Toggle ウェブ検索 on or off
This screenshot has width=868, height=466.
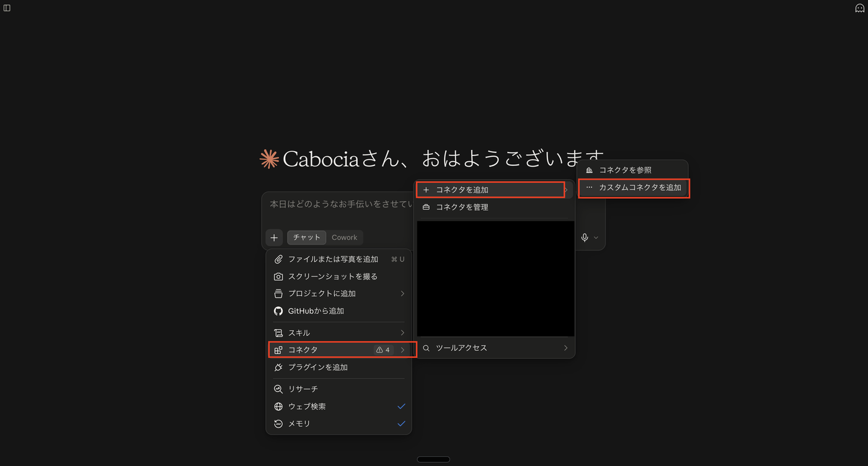pos(339,407)
